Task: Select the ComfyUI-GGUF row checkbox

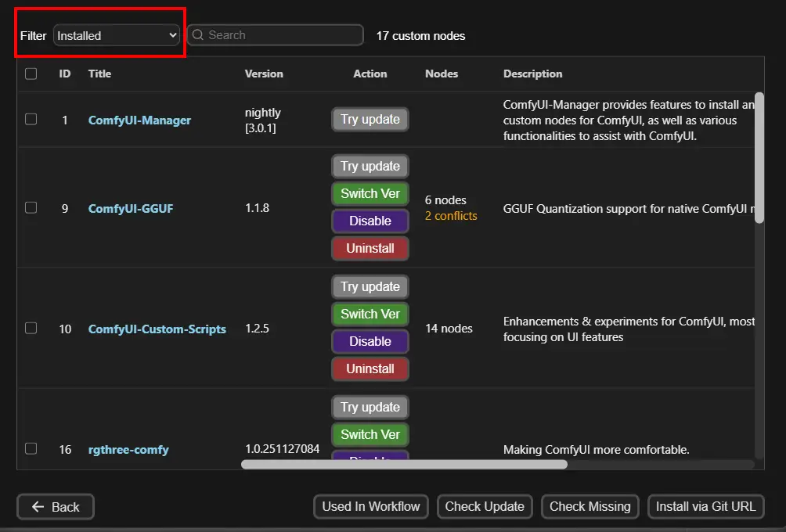Action: pos(31,208)
